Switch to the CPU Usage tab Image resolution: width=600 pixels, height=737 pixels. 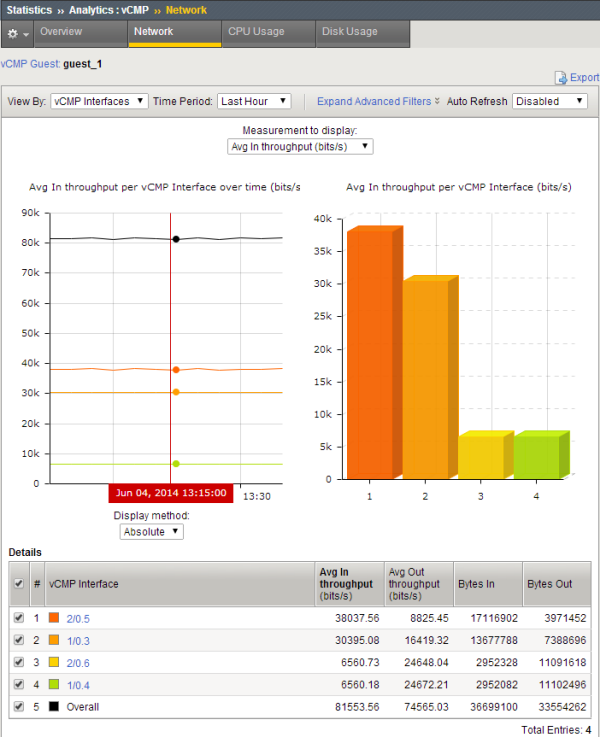(x=256, y=32)
